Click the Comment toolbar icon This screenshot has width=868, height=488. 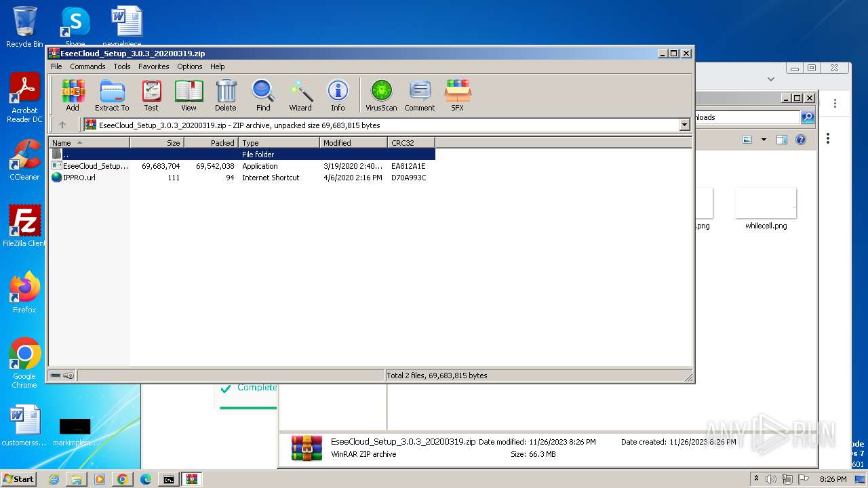pyautogui.click(x=420, y=95)
